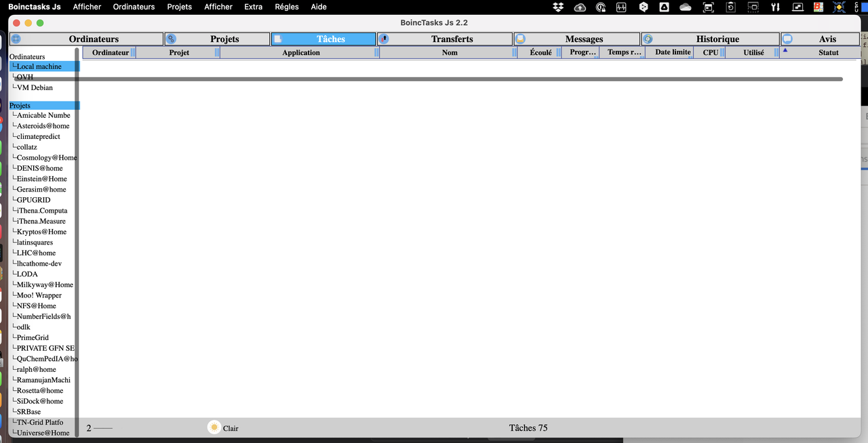The height and width of the screenshot is (443, 868).
Task: Select the latinsquares project
Action: click(35, 242)
